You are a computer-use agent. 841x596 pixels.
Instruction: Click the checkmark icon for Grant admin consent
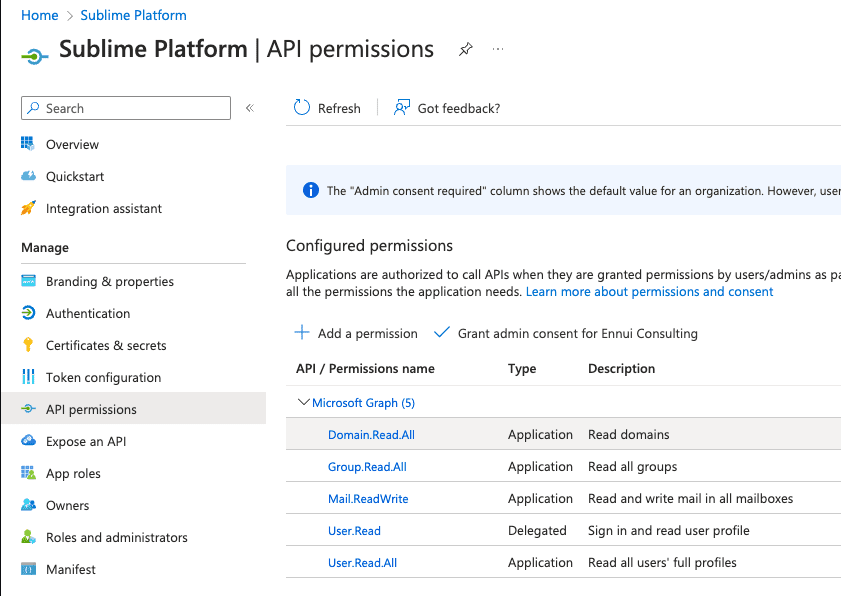click(x=441, y=333)
